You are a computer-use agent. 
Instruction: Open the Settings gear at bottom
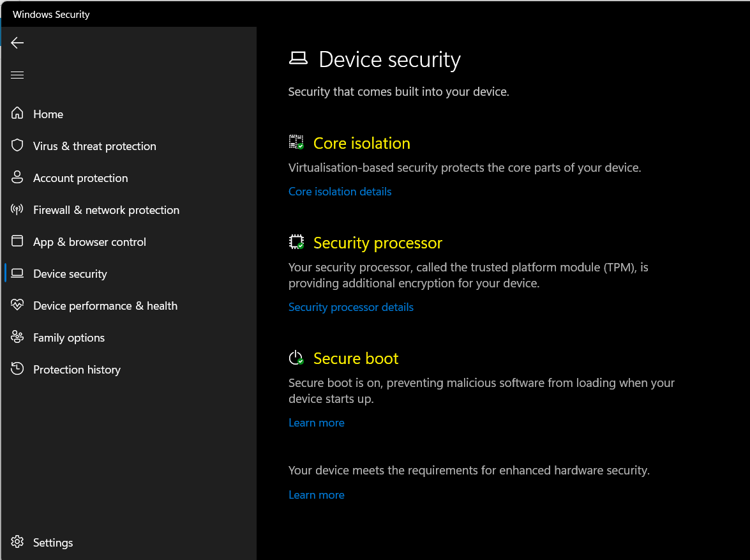click(17, 542)
